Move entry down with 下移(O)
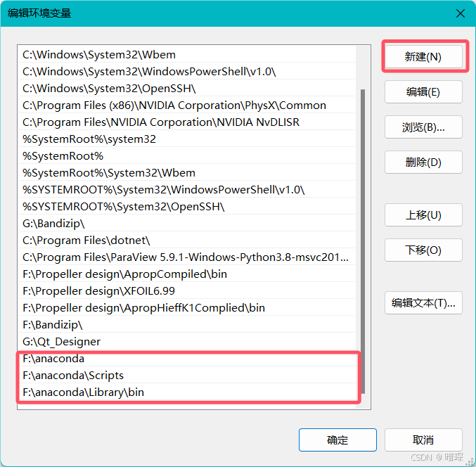Screen dimensions: 476x467 point(423,250)
